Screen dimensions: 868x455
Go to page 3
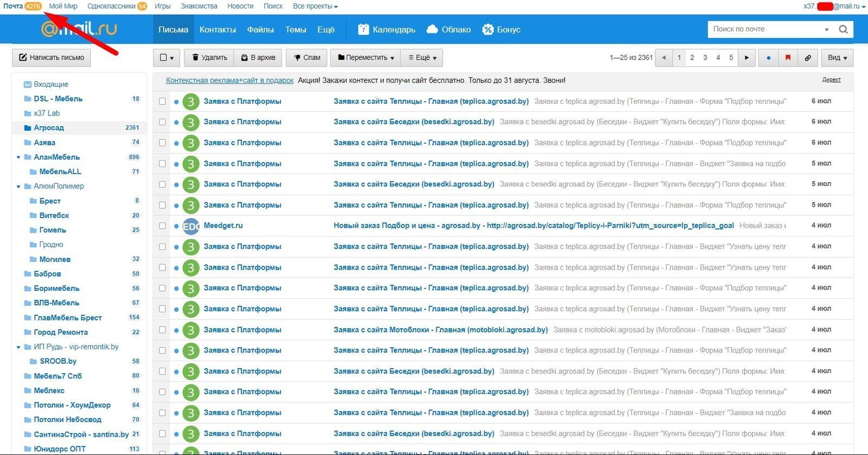click(x=705, y=57)
